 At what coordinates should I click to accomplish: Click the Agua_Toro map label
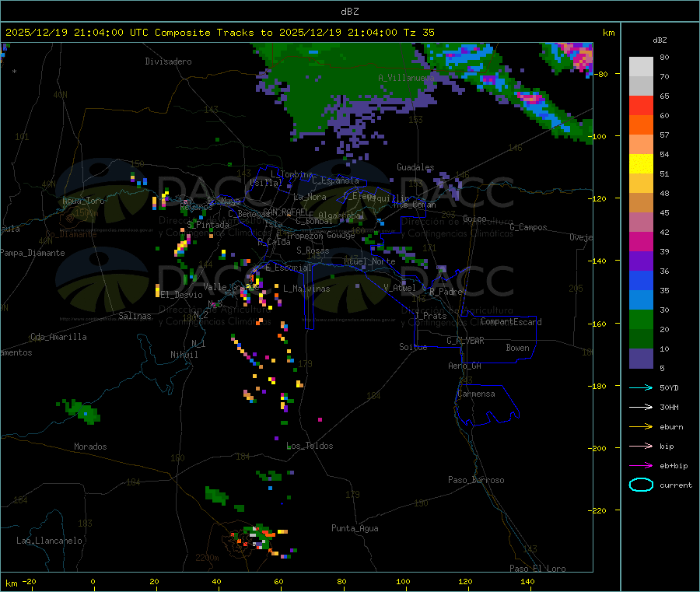coord(83,201)
